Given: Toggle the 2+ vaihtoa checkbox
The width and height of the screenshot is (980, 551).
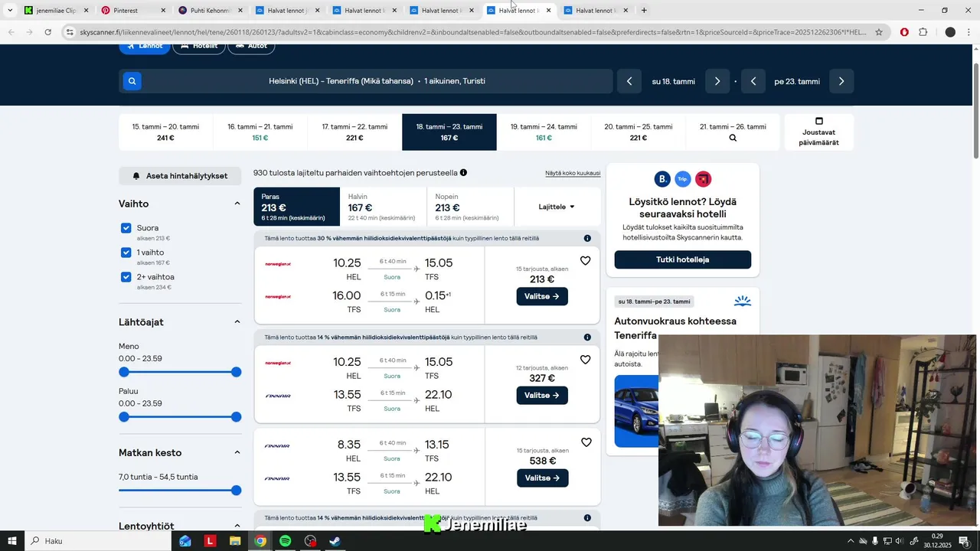Looking at the screenshot, I should coord(126,277).
